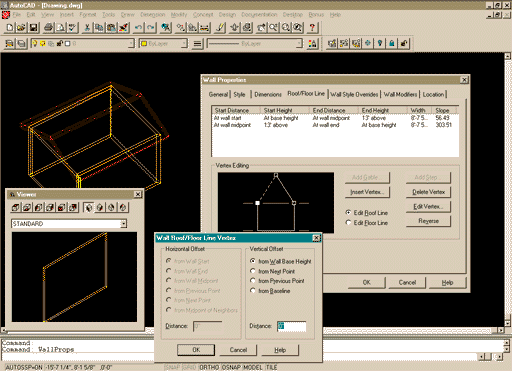
Task: Click the Copy to clipboard icon
Action: 99,27
